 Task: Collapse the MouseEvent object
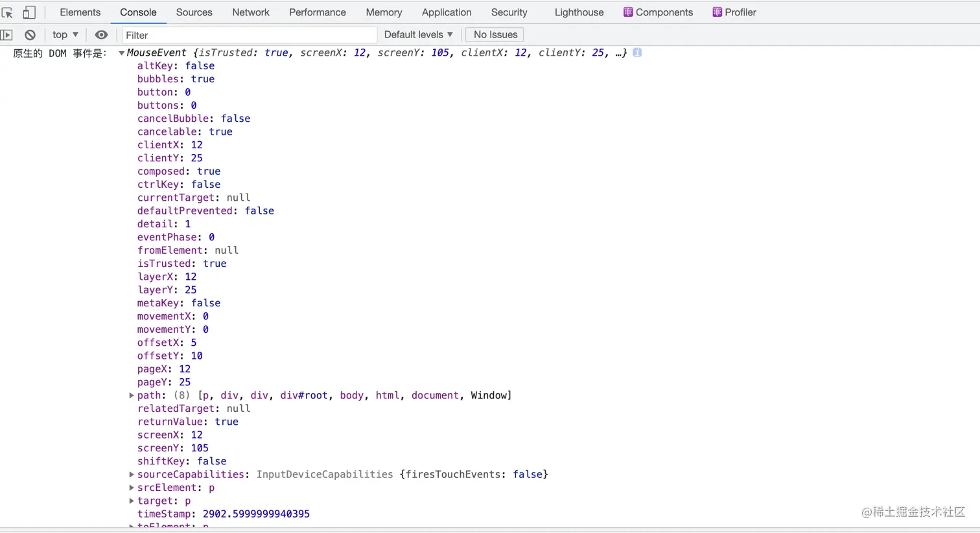(121, 53)
